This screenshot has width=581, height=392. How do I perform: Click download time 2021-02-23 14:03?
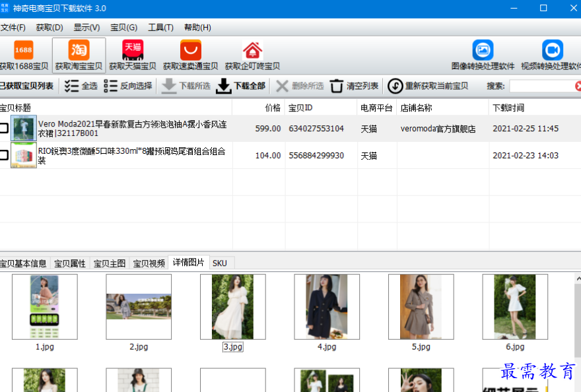526,156
